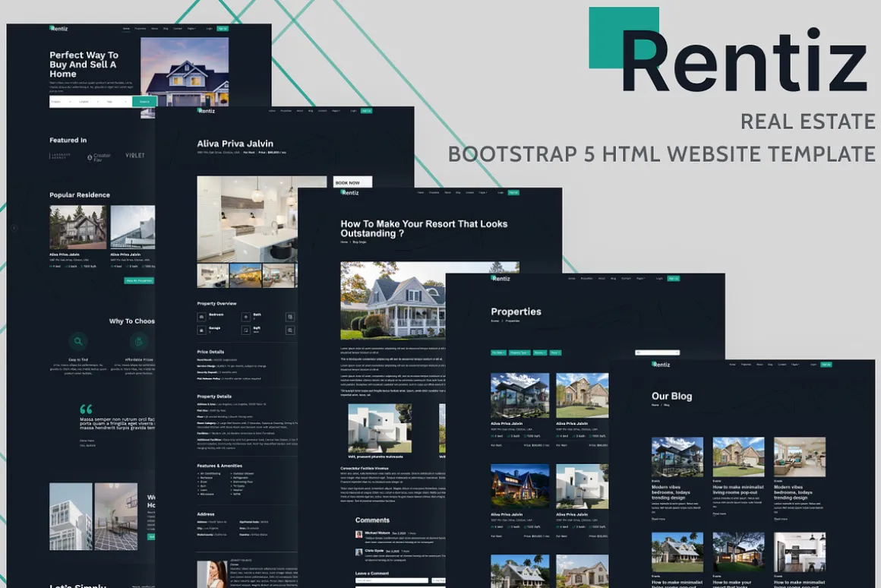Open first blog post image on Our Blog

pos(677,457)
